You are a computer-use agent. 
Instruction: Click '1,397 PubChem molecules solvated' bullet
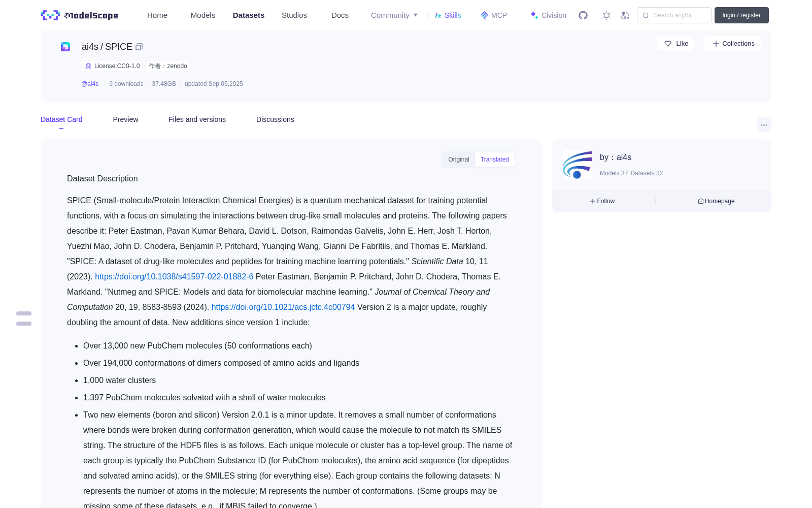coord(204,398)
